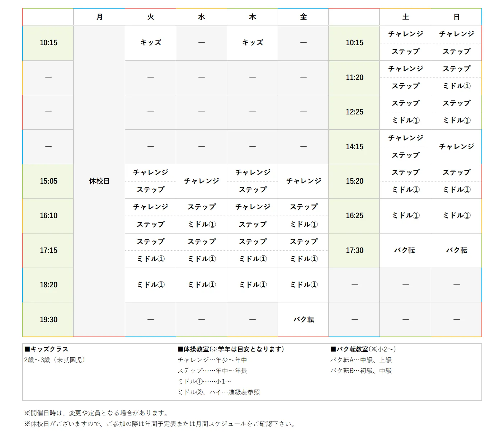Click the 火 (Tuesday) column header
Viewport: 504px width, 438px height.
click(x=151, y=17)
